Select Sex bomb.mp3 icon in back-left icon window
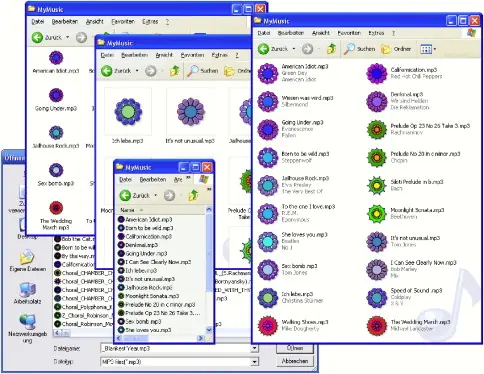Viewport: 484px width, 374px height. tap(56, 170)
